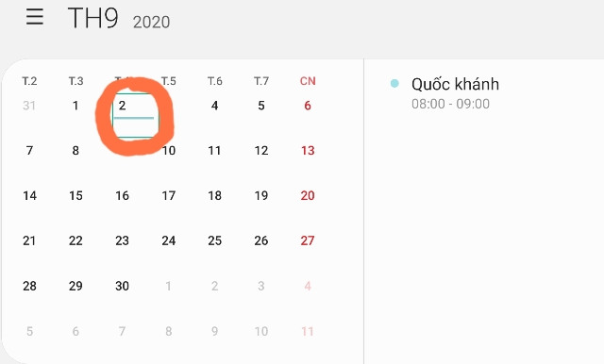Select date 11 in second week
Image resolution: width=604 pixels, height=364 pixels.
click(214, 151)
